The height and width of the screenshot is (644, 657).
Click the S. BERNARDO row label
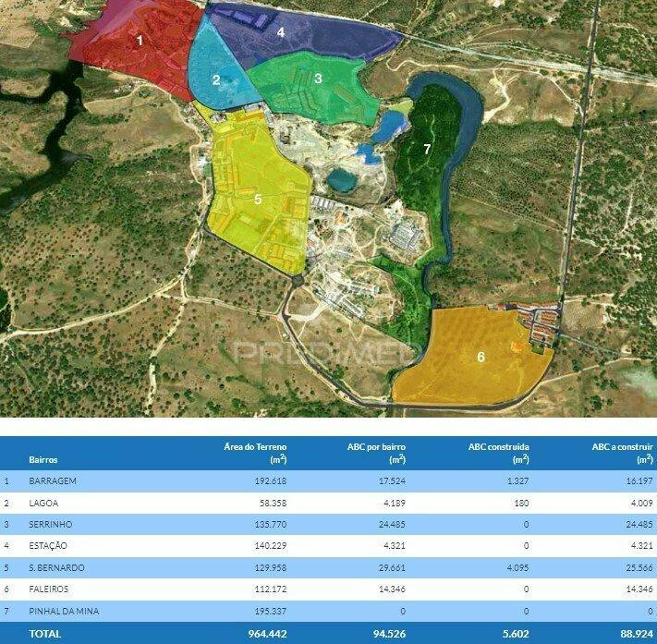(56, 567)
